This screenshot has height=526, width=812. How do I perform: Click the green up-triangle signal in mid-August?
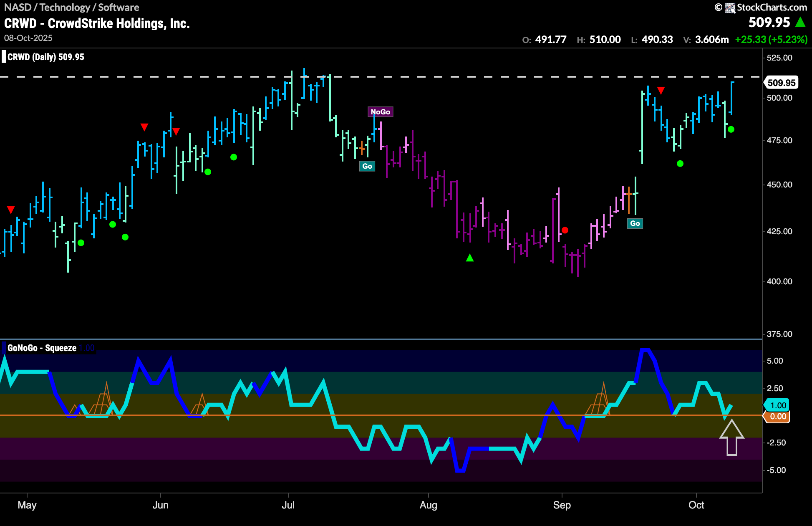tap(470, 258)
